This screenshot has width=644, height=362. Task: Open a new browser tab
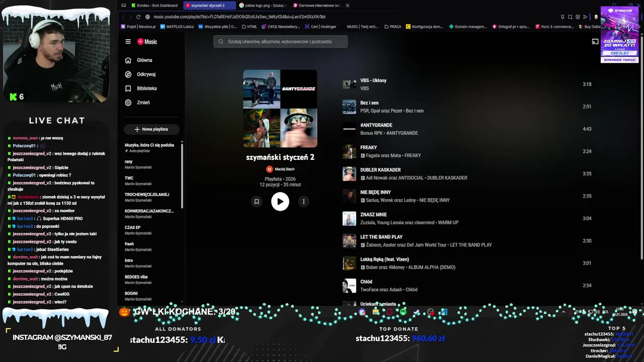tap(347, 6)
